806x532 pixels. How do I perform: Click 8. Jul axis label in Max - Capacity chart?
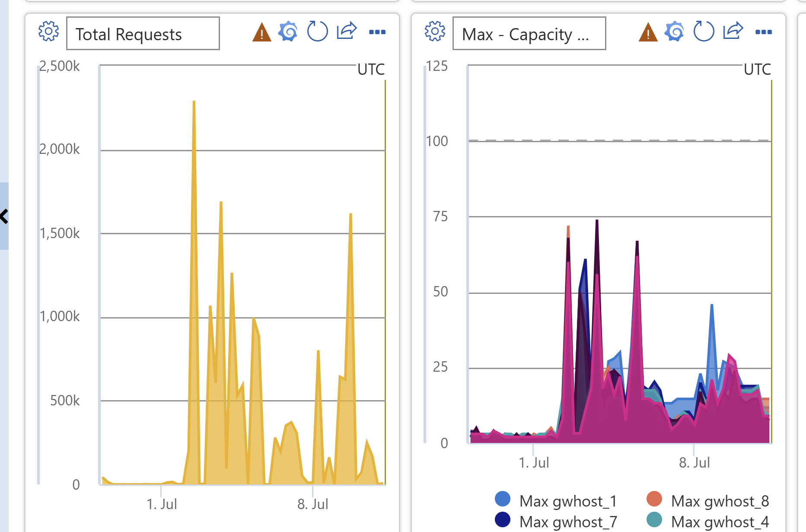(694, 463)
